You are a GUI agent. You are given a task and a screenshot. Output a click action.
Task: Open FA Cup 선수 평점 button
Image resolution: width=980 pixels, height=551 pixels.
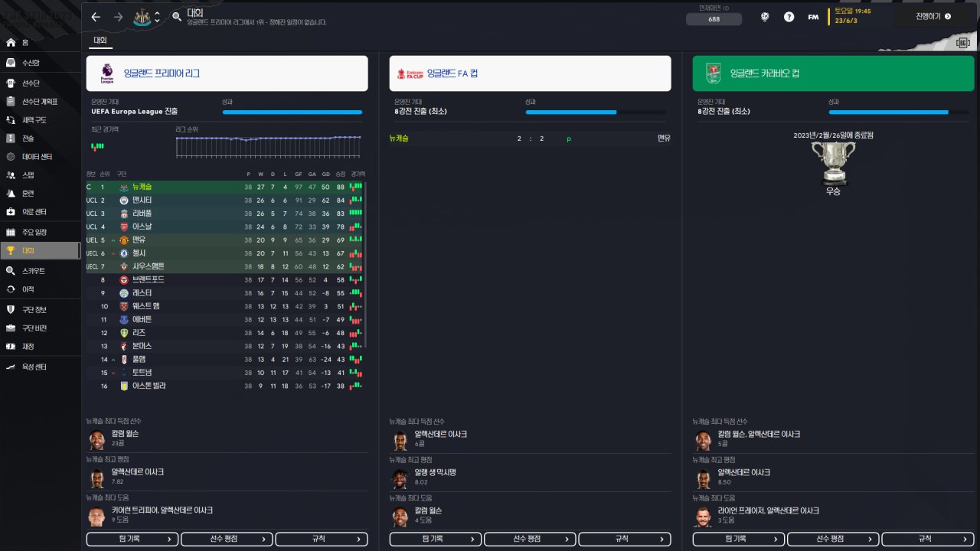(x=530, y=539)
